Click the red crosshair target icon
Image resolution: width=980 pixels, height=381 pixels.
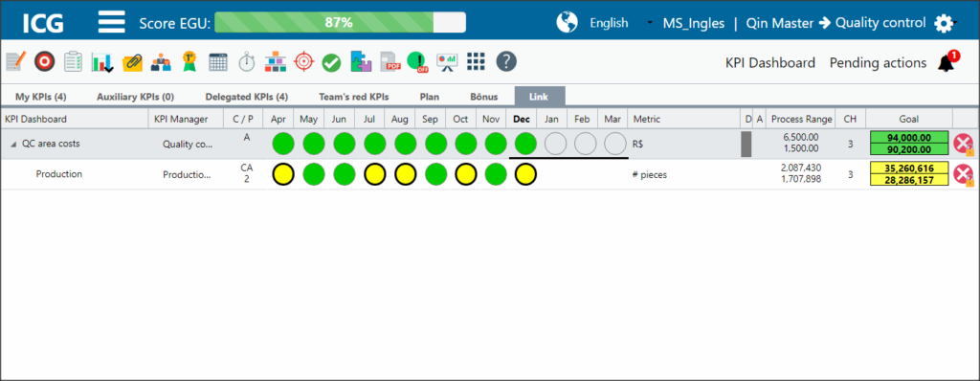pyautogui.click(x=304, y=61)
